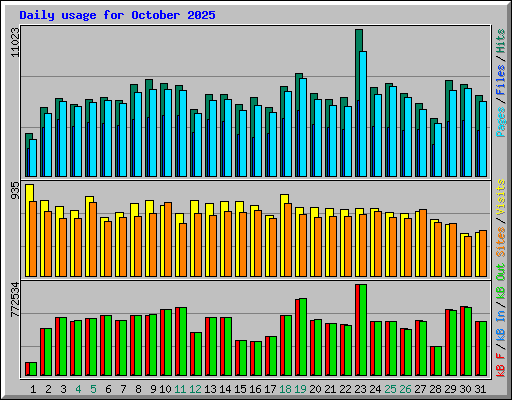Click green weekend day label 5
Screen dimensions: 512x400
93,389
